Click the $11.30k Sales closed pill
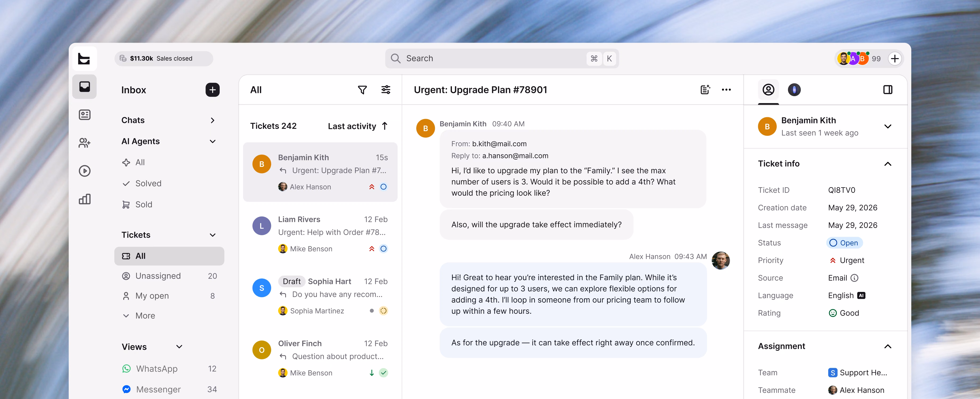This screenshot has width=980, height=399. (x=164, y=59)
